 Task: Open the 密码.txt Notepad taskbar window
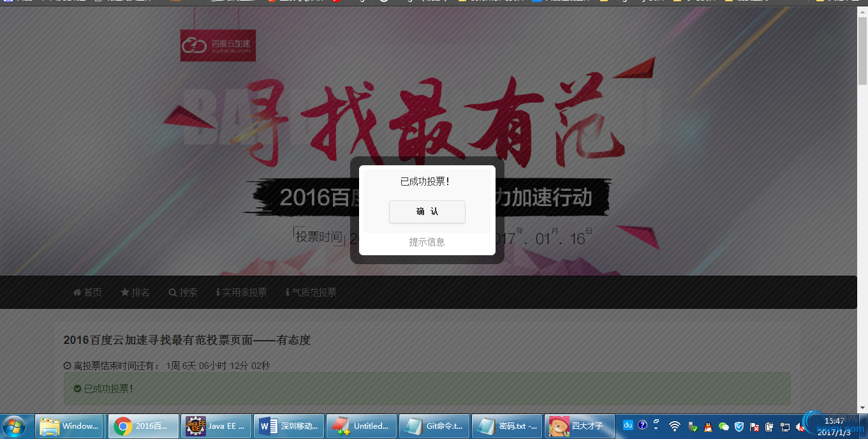point(507,426)
